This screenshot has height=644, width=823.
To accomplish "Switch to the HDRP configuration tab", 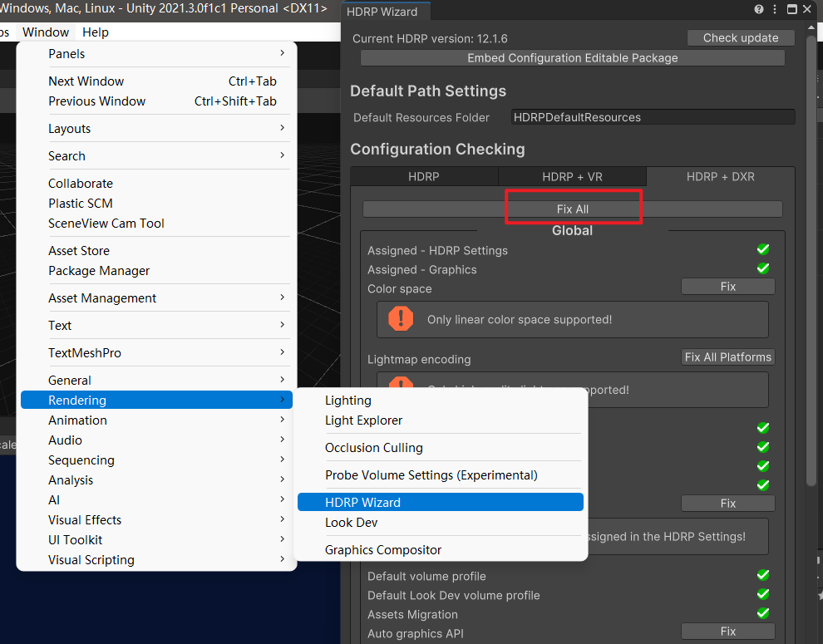I will coord(424,177).
